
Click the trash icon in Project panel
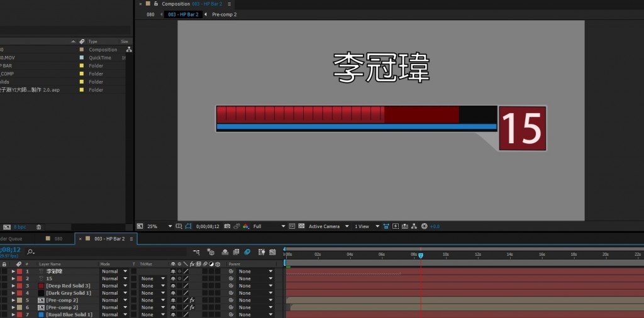pyautogui.click(x=38, y=227)
